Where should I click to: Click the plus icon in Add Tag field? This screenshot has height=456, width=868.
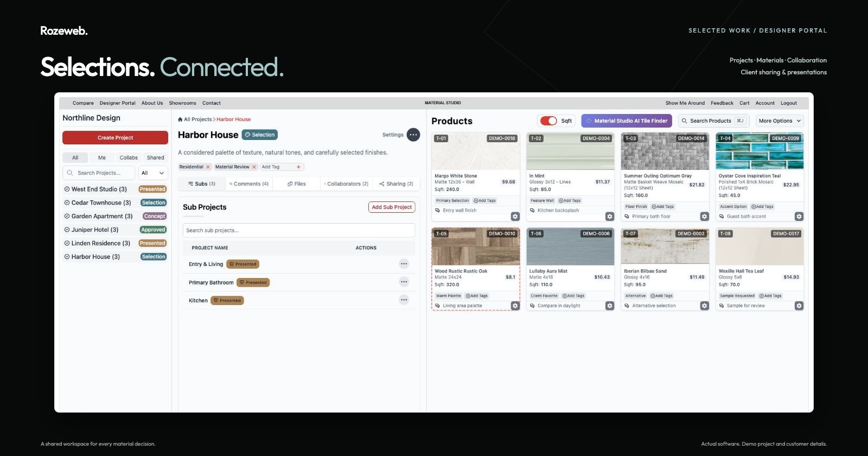click(298, 167)
